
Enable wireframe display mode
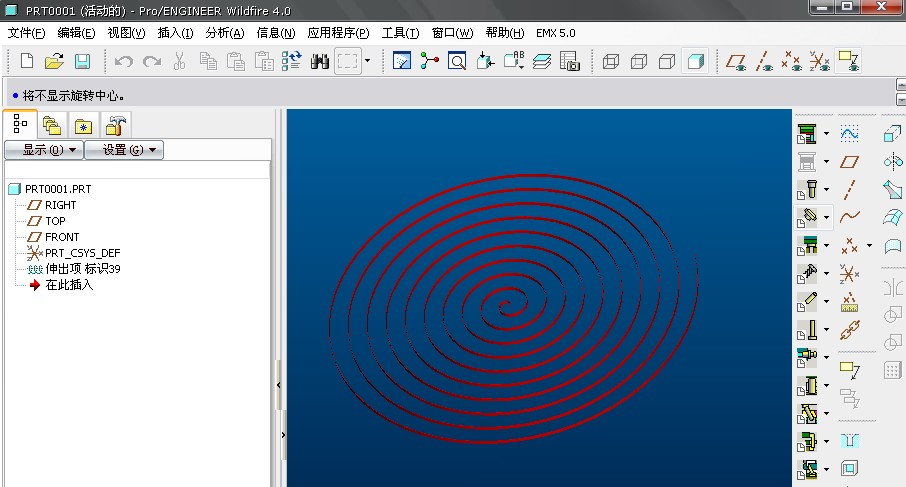coord(611,61)
